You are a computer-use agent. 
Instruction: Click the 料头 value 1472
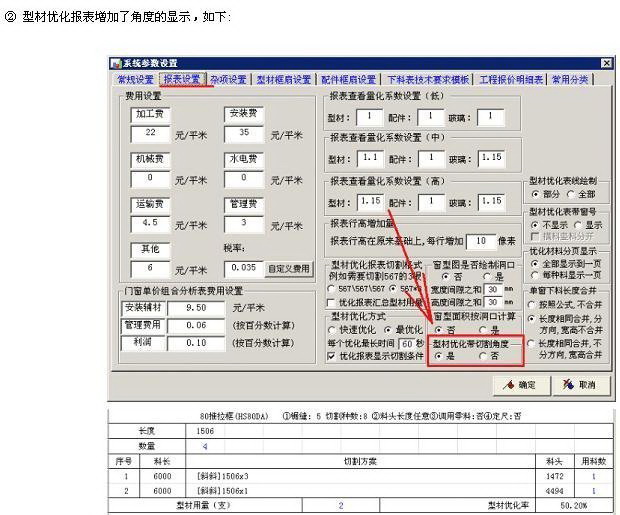pos(554,477)
